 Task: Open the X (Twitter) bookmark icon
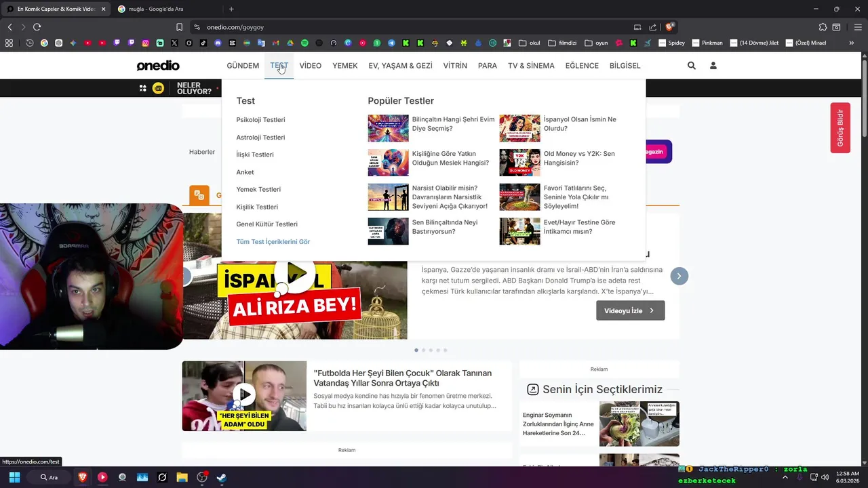tap(174, 43)
